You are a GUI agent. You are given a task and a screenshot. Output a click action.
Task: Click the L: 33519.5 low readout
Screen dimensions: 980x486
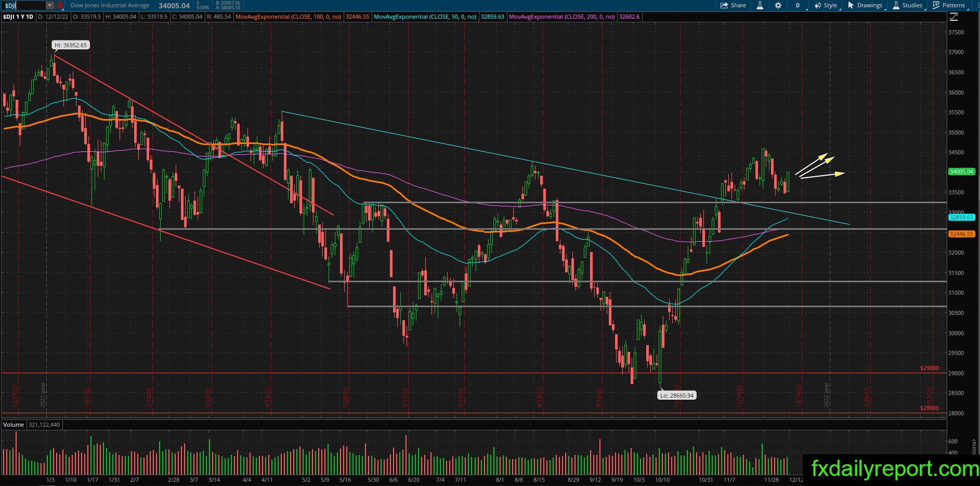154,17
